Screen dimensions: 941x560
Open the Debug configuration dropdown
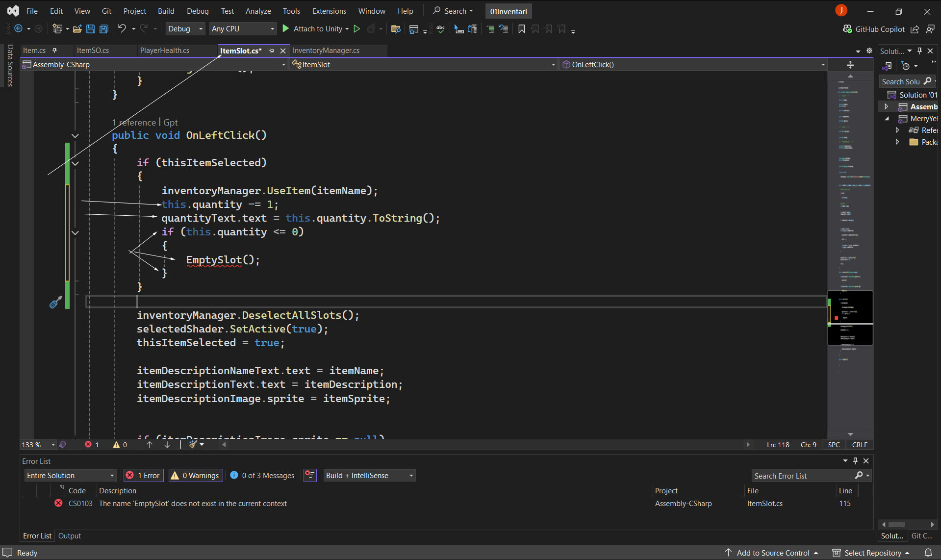pos(185,29)
